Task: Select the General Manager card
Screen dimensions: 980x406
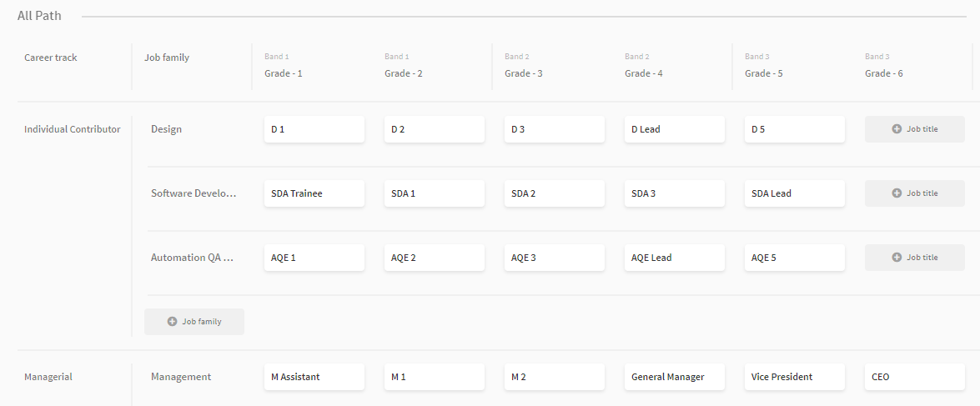Action: pos(675,377)
